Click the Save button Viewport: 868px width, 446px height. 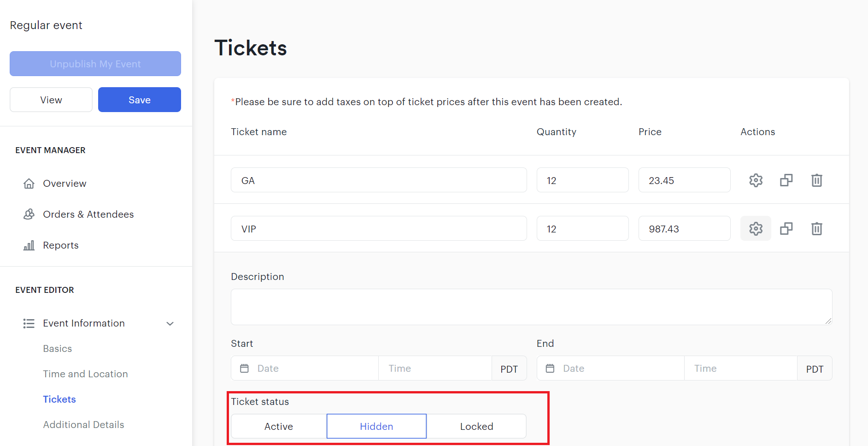[x=140, y=100]
